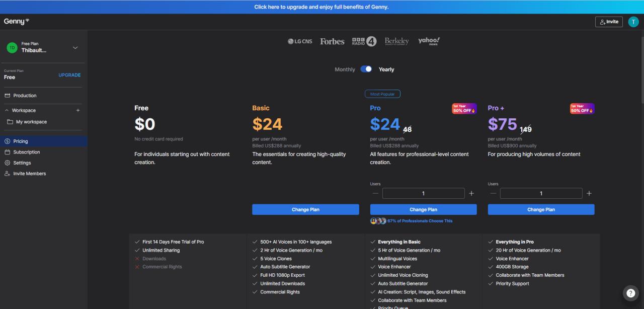Click the Subscription card icon
644x309 pixels.
pyautogui.click(x=7, y=152)
